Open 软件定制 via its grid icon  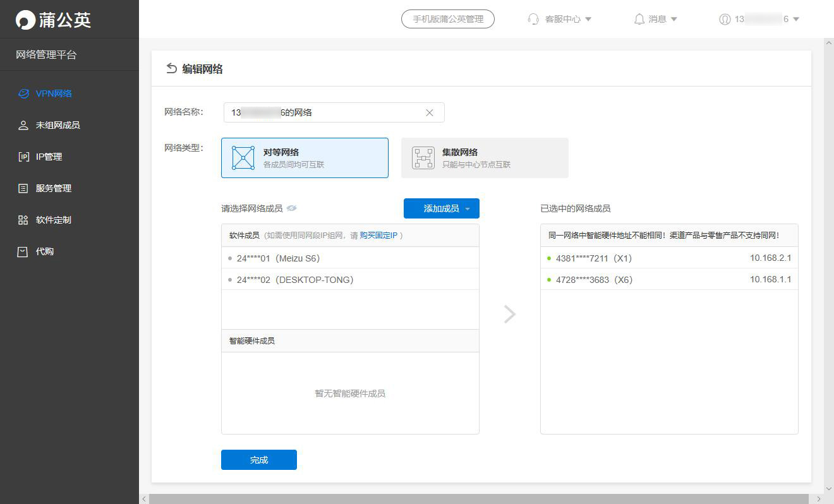coord(23,219)
